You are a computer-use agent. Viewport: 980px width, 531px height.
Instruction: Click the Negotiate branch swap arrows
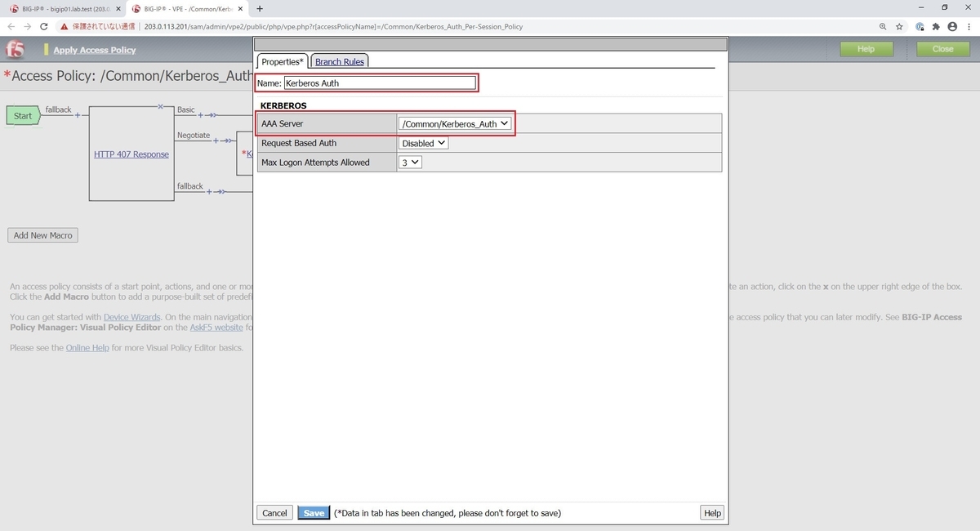point(227,141)
